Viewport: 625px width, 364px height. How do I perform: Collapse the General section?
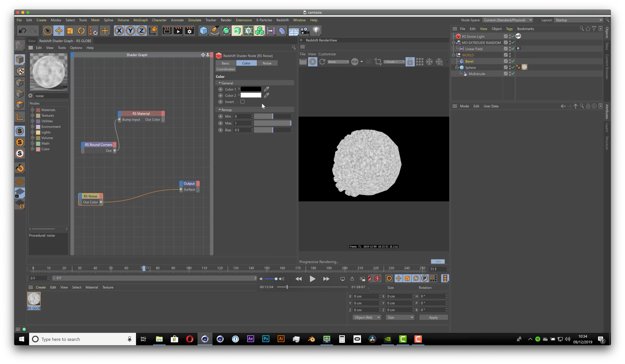220,83
